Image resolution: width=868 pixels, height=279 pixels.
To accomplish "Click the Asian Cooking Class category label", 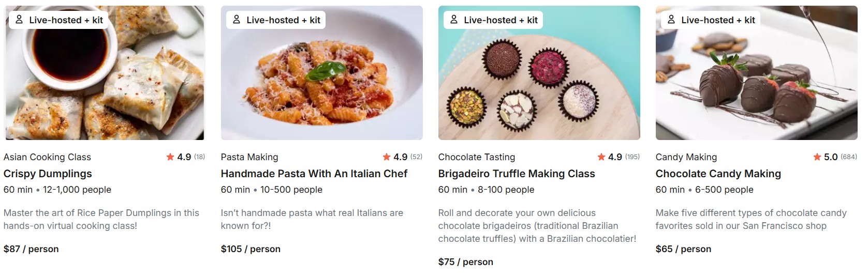I will pyautogui.click(x=47, y=157).
